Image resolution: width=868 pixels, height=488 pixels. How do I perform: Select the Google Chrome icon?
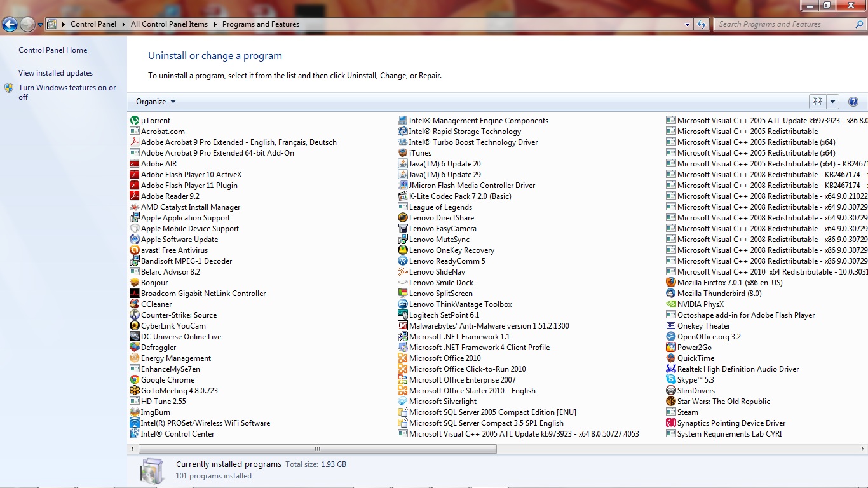pos(135,380)
